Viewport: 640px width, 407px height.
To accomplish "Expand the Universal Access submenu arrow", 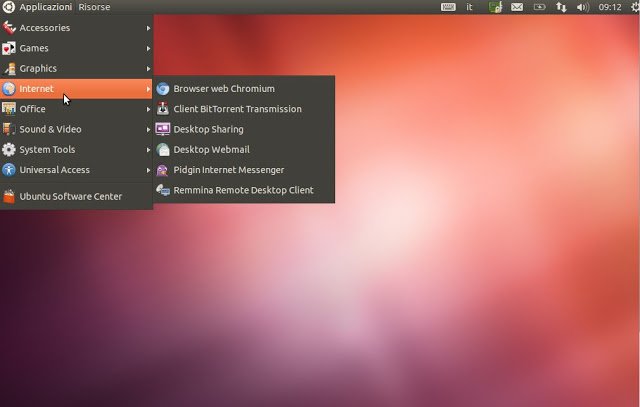I will [x=148, y=170].
